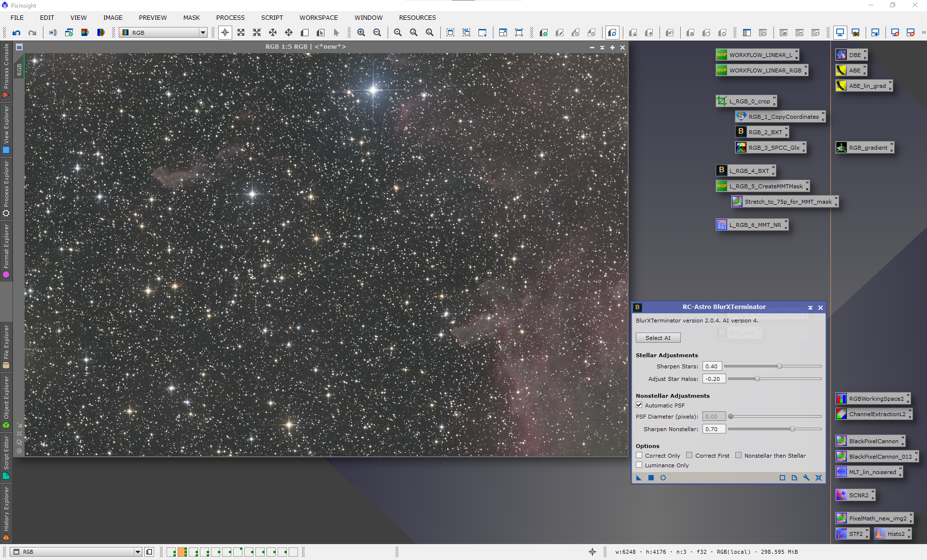Select the L_RGB_0_crop process icon
The width and height of the screenshot is (927, 560).
pos(746,101)
